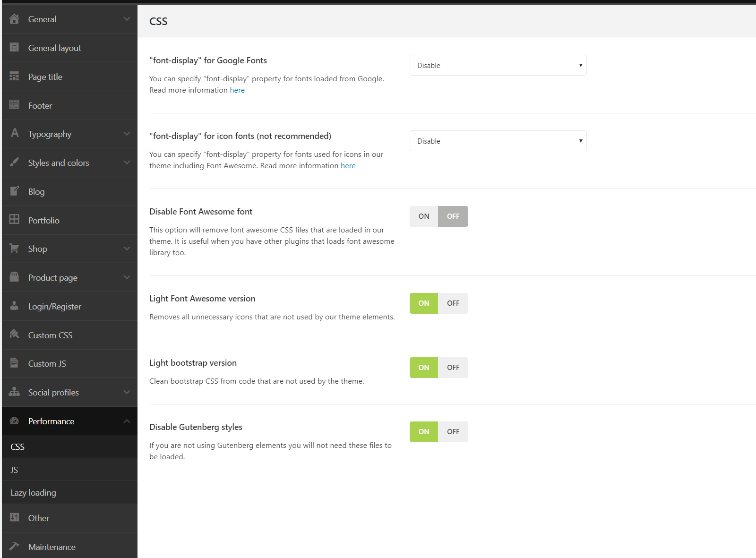Follow the 'here' link for icon fonts info

coord(348,165)
